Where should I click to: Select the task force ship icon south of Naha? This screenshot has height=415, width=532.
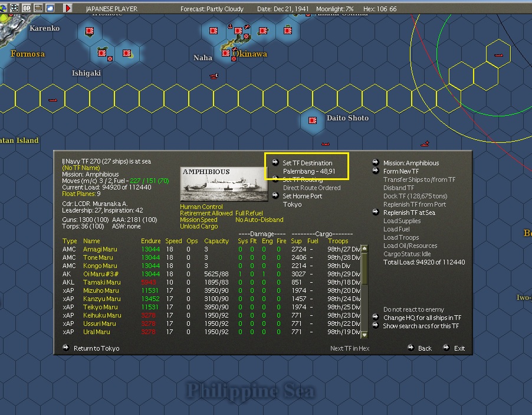click(214, 76)
